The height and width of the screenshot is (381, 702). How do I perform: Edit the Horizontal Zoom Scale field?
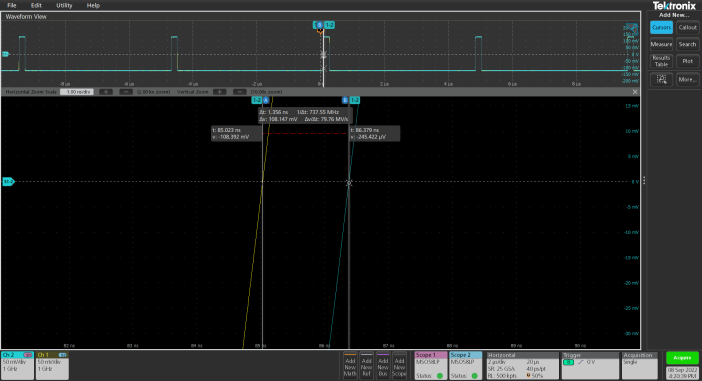[77, 92]
